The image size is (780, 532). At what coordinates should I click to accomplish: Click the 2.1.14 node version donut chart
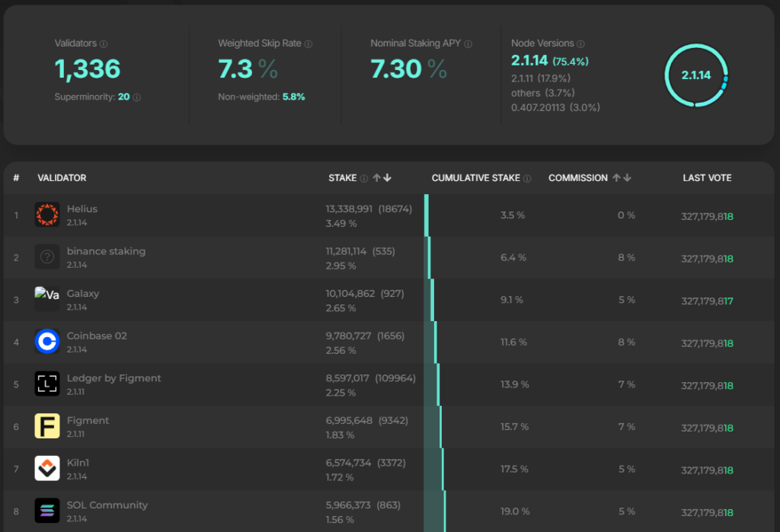pyautogui.click(x=696, y=75)
